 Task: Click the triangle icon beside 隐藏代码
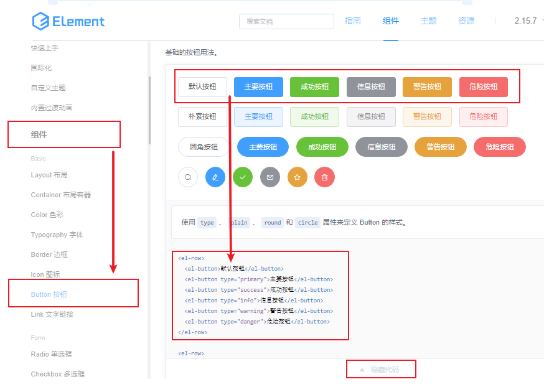(362, 370)
